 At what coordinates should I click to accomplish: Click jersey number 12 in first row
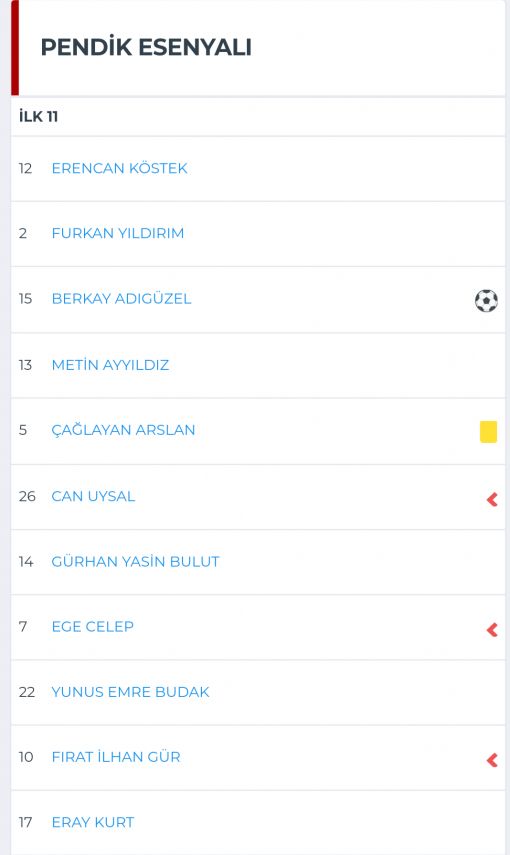pyautogui.click(x=25, y=168)
